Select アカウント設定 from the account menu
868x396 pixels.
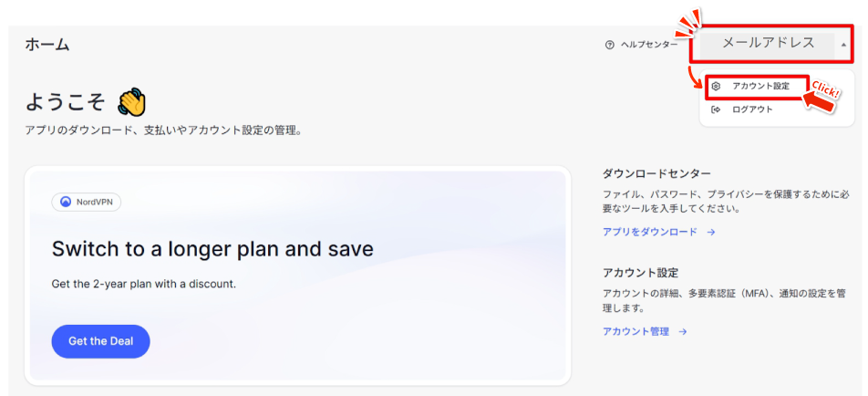coord(760,86)
